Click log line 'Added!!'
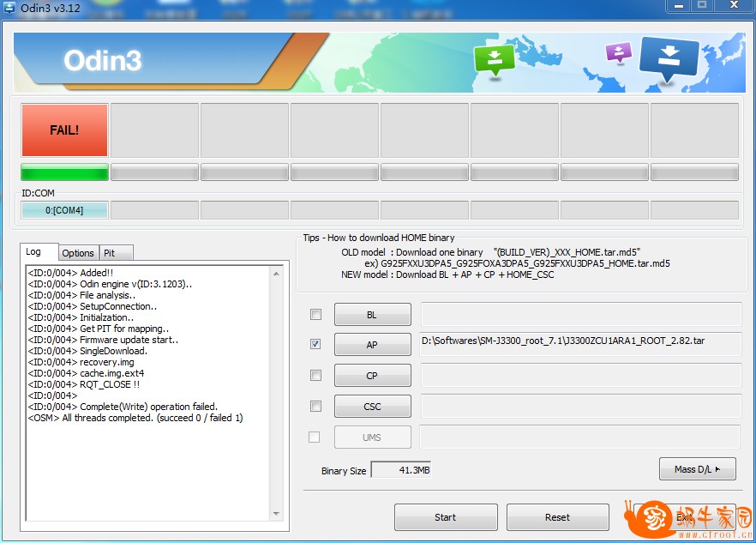Image resolution: width=756 pixels, height=543 pixels. point(70,273)
